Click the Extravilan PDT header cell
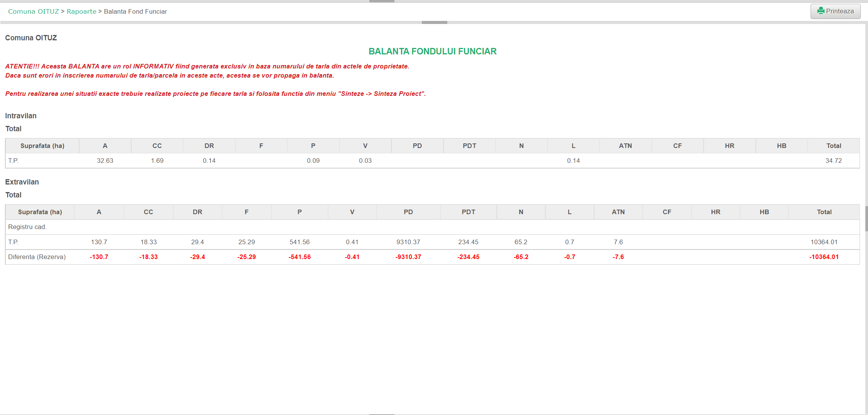This screenshot has width=868, height=415. pos(468,212)
